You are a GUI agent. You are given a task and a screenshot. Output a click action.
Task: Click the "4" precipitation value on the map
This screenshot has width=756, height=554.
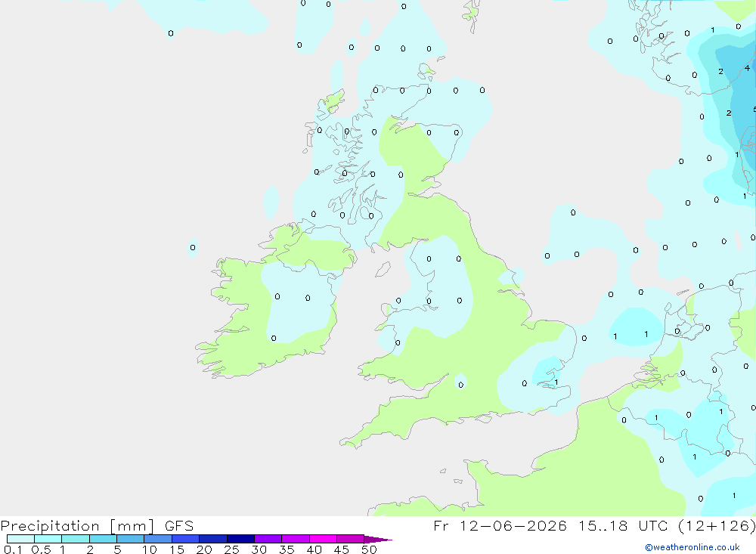pos(747,68)
